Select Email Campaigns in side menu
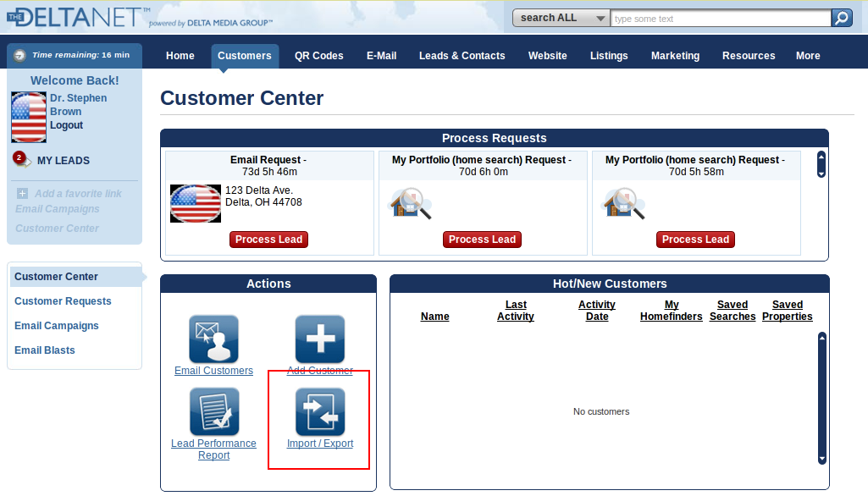This screenshot has width=868, height=496. (x=57, y=326)
